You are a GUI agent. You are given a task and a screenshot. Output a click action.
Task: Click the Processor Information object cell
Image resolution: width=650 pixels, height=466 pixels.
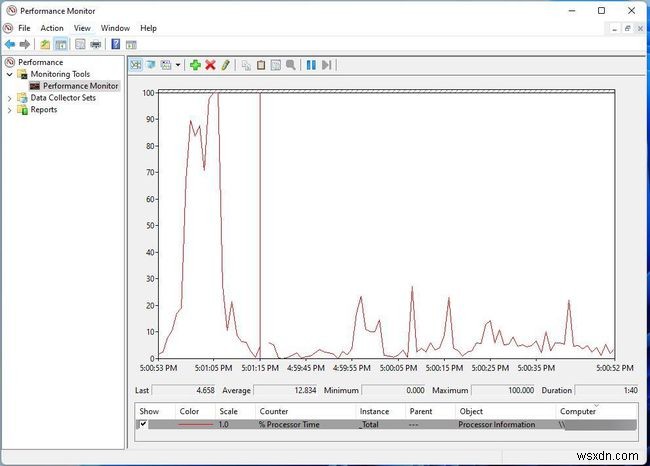point(497,425)
